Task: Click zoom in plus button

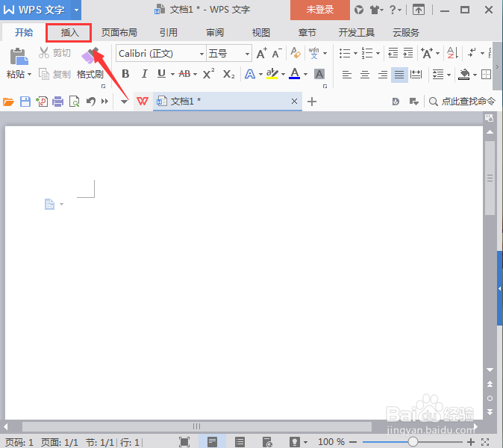Action: (471, 442)
